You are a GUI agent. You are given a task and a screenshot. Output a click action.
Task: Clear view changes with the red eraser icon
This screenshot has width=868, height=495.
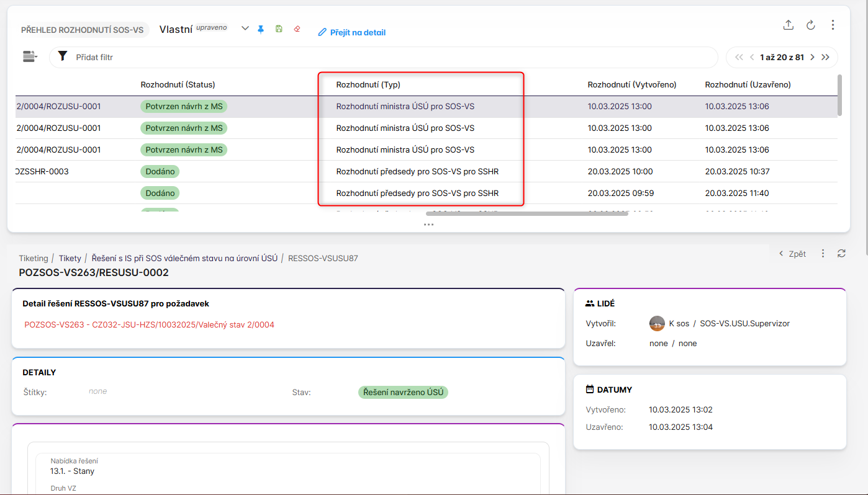[x=297, y=29]
